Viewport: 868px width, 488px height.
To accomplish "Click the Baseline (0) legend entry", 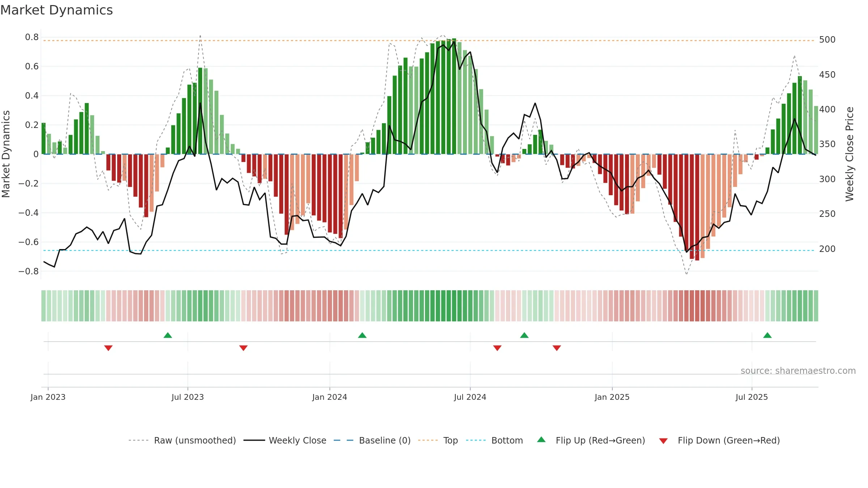I will coord(372,440).
